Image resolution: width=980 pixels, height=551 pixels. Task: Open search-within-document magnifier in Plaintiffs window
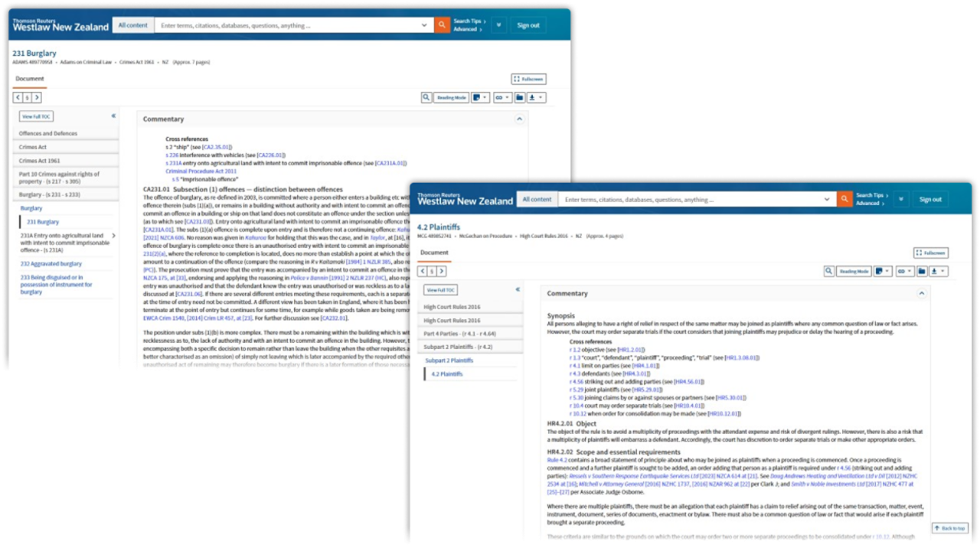coord(828,271)
